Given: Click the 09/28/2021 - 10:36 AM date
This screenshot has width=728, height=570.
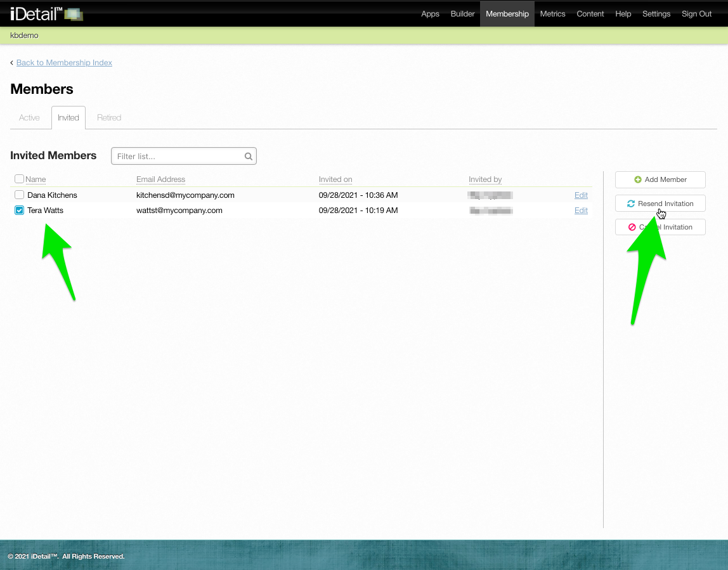Looking at the screenshot, I should coord(358,195).
